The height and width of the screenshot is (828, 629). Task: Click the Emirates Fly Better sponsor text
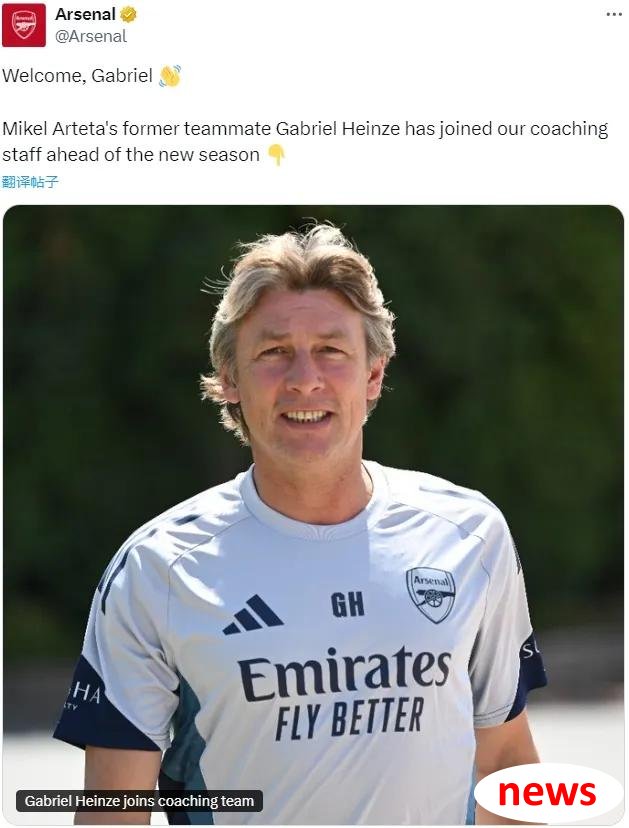tap(344, 693)
